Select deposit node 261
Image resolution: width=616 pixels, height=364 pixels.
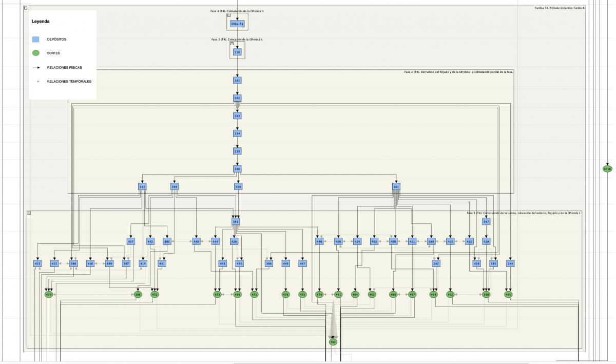396,187
